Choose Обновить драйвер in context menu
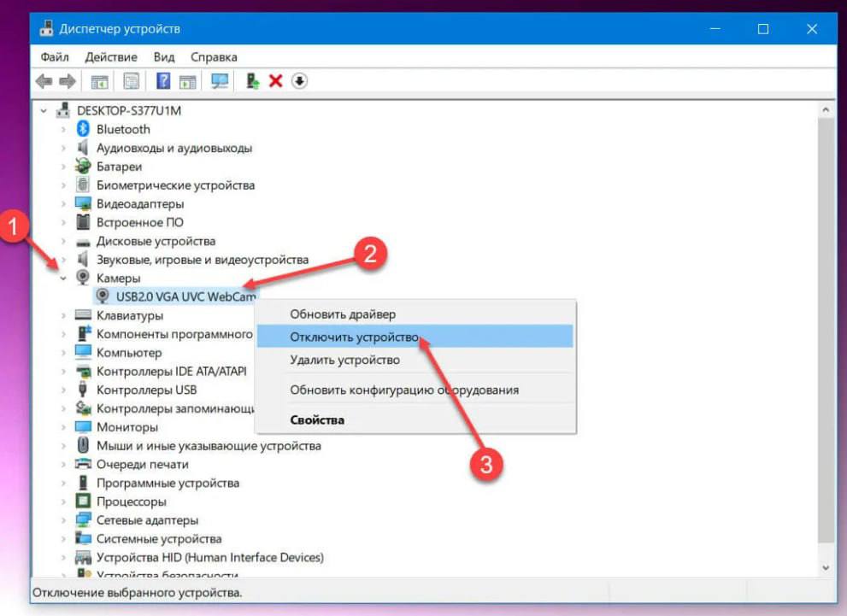This screenshot has height=616, width=847. tap(343, 314)
